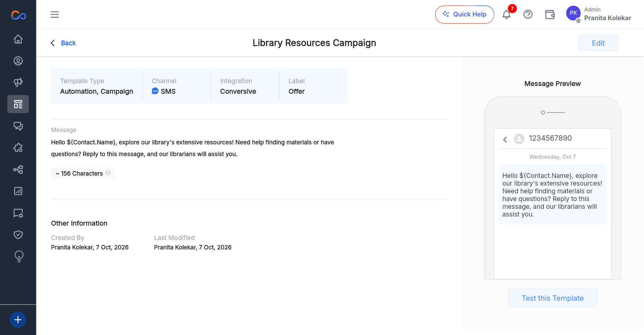Click the Last Modified value
Image resolution: width=644 pixels, height=335 pixels.
pos(193,247)
